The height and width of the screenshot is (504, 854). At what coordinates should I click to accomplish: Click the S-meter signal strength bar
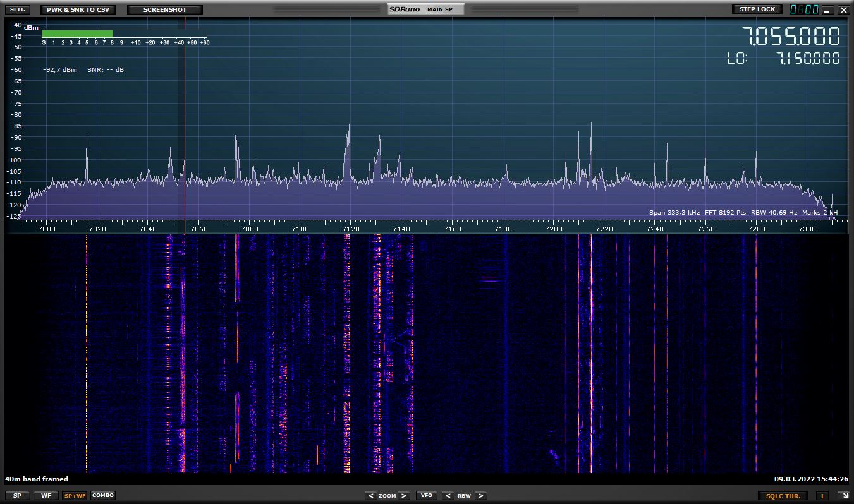(x=125, y=34)
